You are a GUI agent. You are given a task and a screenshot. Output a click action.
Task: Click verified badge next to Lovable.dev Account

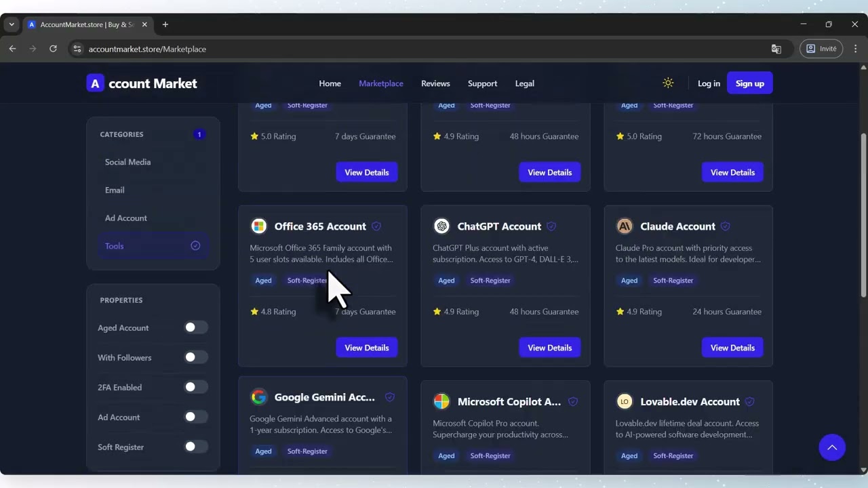click(x=749, y=402)
